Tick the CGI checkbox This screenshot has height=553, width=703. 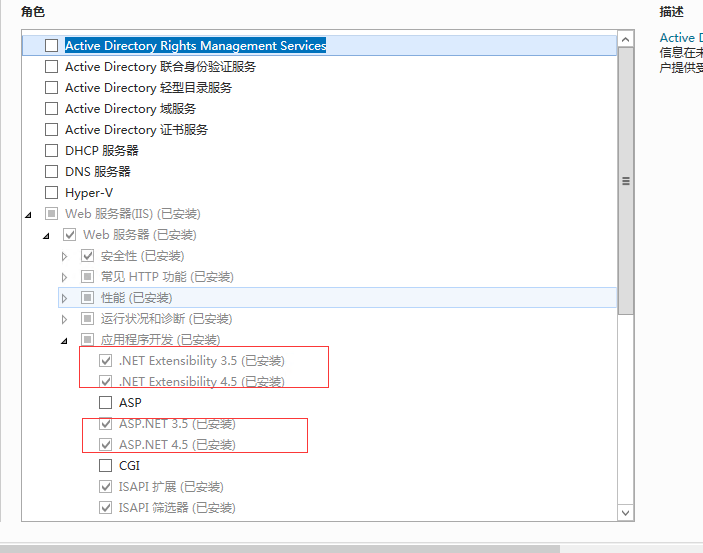point(105,466)
